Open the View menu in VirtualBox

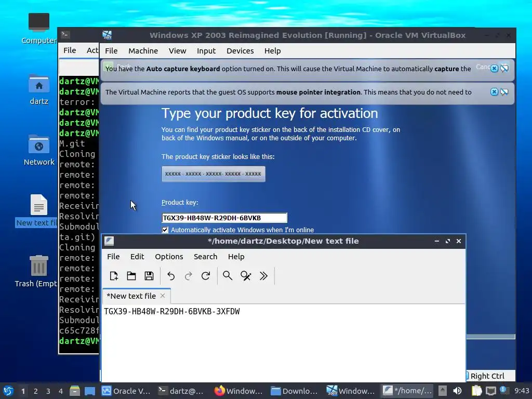[x=178, y=51]
